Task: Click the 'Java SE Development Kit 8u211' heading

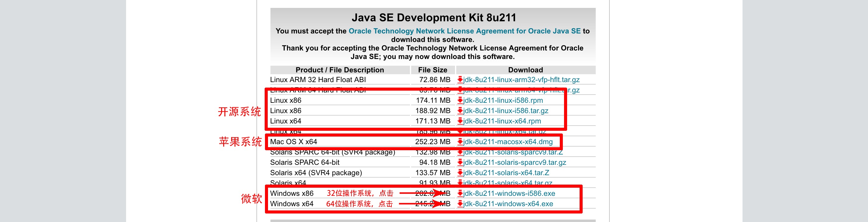Action: pos(434,18)
